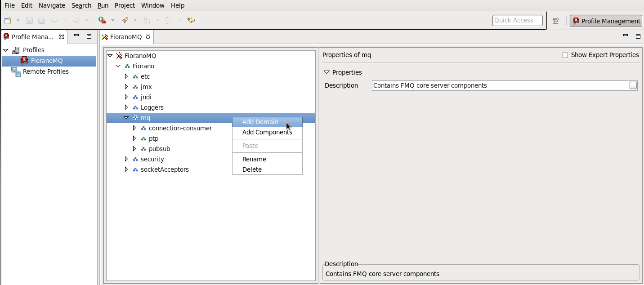Choose Add Components from context menu
Screen dimensions: 644x285
click(x=267, y=132)
